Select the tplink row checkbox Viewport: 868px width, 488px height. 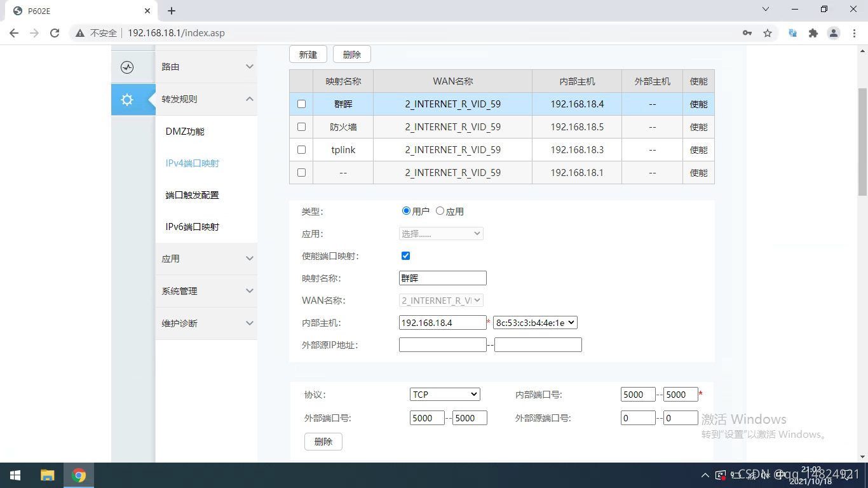(x=301, y=150)
